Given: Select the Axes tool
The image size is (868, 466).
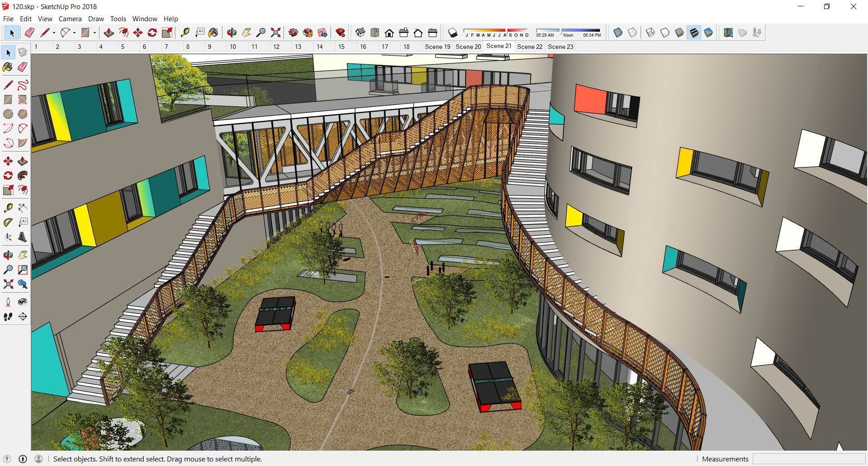Looking at the screenshot, I should 8,237.
